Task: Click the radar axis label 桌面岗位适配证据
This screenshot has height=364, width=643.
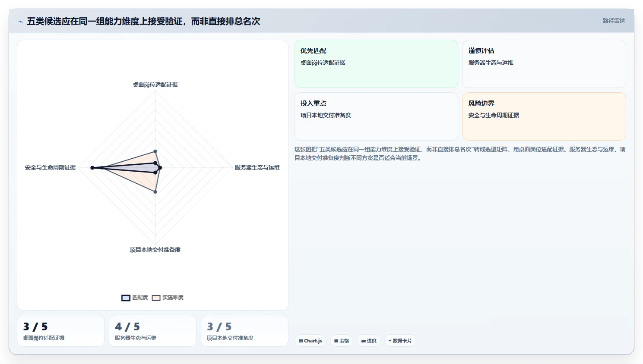Action: point(155,85)
